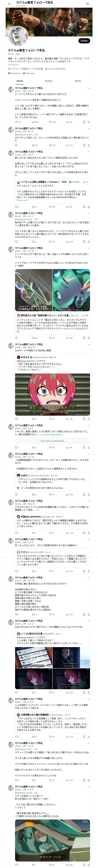The height and width of the screenshot is (868, 98).
Task: Open the 36 Following list
Action: pyautogui.click(x=14, y=73)
